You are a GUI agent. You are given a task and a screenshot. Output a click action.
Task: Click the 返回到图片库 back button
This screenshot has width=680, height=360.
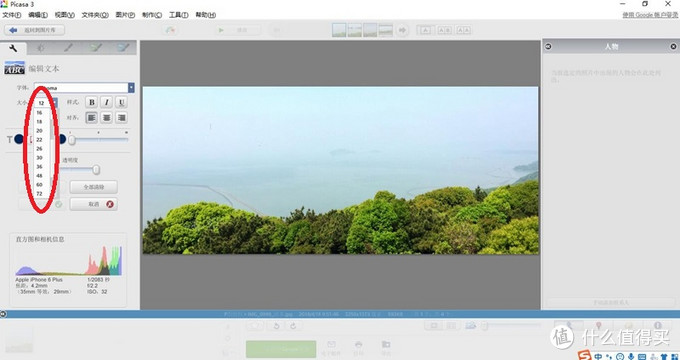pyautogui.click(x=34, y=30)
